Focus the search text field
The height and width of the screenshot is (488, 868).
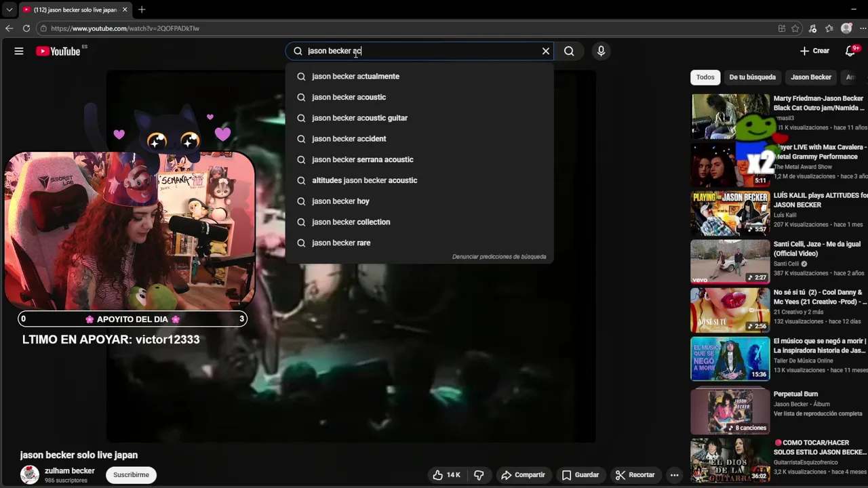pos(420,51)
